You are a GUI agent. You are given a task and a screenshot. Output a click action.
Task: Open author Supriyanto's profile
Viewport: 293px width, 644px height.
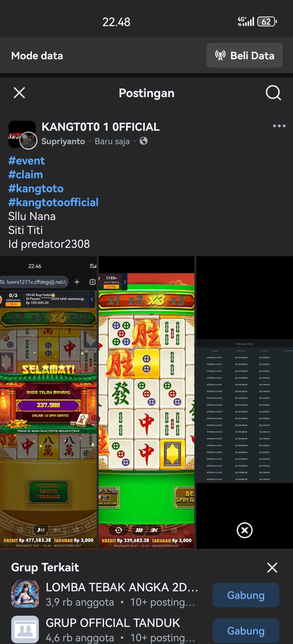(x=63, y=141)
